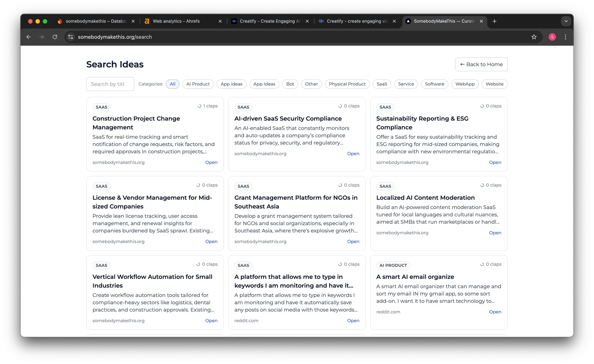Open a new tab with plus icon
This screenshot has height=364, width=594.
495,21
